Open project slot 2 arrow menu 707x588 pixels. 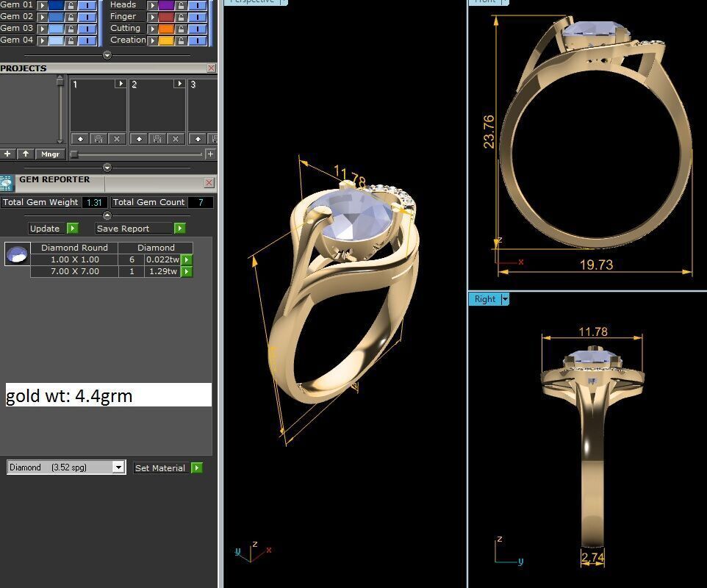click(x=179, y=83)
